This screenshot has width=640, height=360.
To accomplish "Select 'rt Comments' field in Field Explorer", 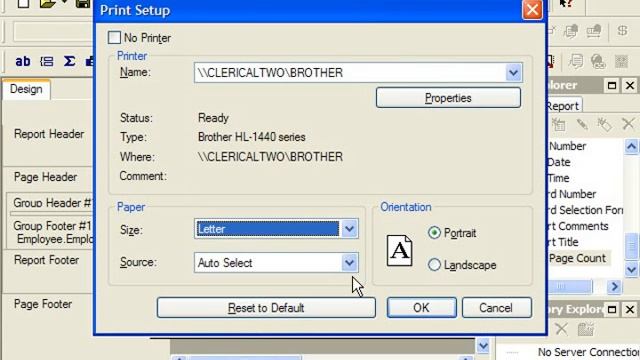I will tap(578, 226).
